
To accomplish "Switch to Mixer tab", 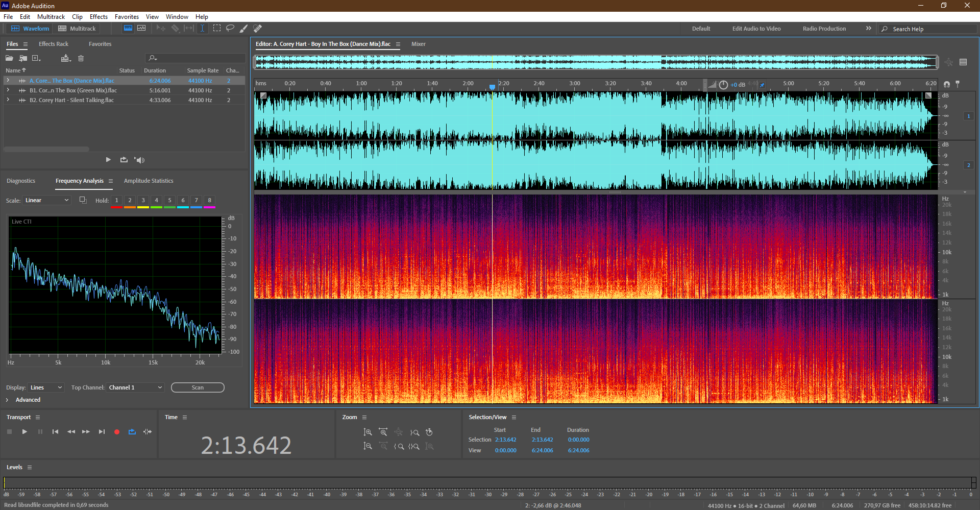I will [x=419, y=44].
